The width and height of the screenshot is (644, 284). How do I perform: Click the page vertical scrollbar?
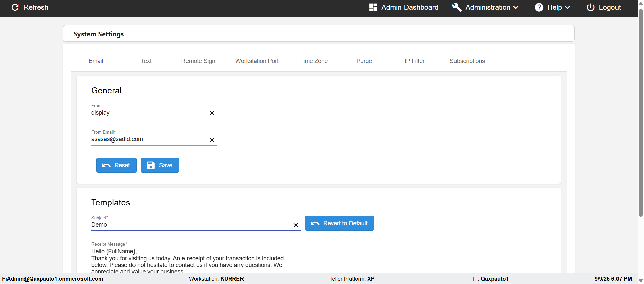(641, 114)
